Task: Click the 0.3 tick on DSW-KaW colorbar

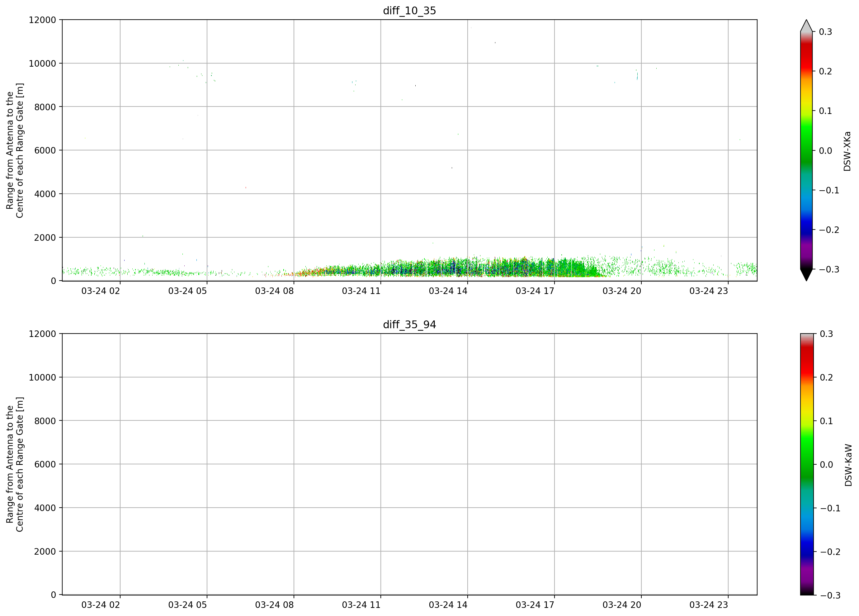Action: (826, 334)
